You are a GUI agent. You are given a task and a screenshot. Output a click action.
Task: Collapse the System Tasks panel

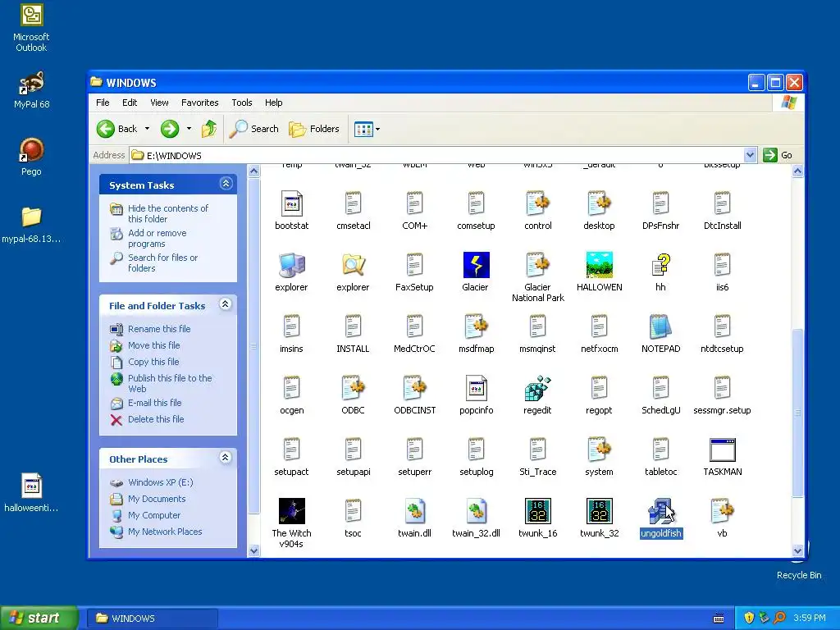(x=226, y=184)
